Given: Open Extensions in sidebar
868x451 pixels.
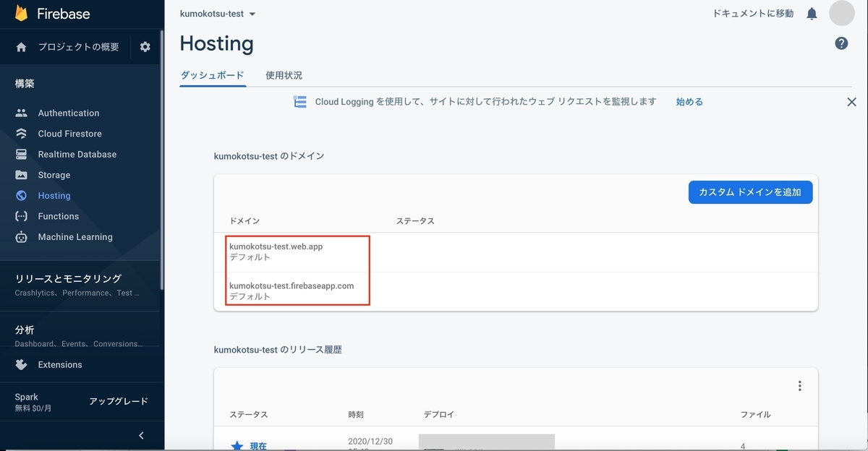Looking at the screenshot, I should point(60,365).
